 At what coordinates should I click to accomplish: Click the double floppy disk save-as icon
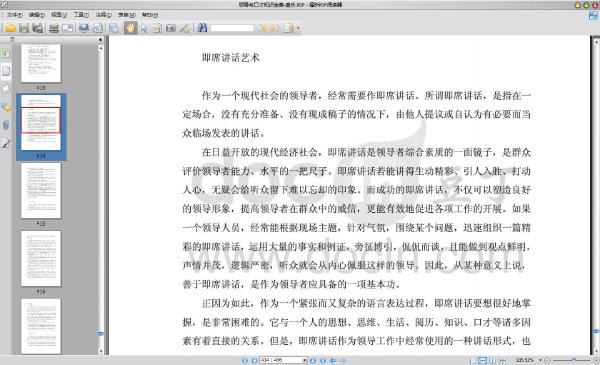(x=38, y=28)
